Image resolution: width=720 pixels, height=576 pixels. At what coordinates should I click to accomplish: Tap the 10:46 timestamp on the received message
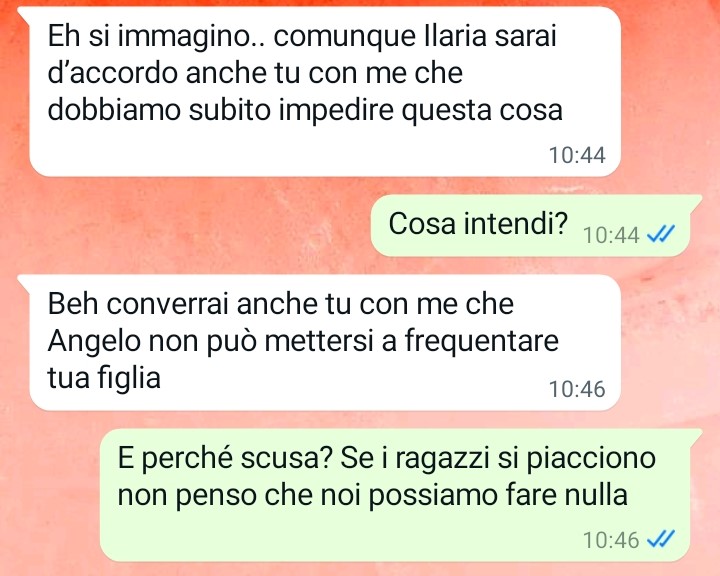(577, 389)
